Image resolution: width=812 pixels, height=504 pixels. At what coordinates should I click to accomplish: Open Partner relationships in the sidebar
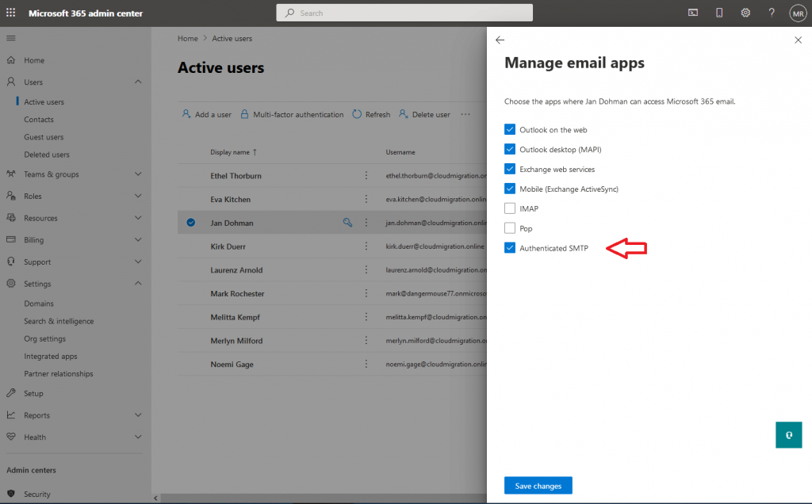tap(59, 374)
